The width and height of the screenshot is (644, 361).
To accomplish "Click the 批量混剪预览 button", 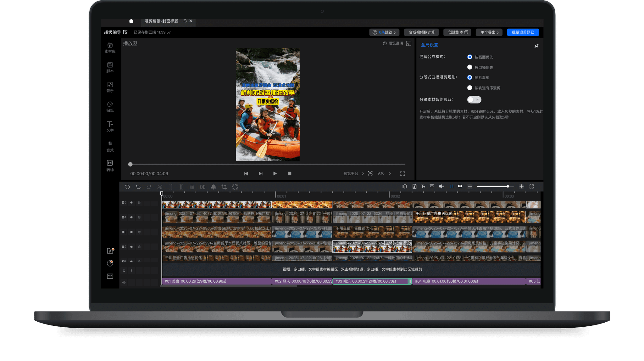I will click(523, 32).
